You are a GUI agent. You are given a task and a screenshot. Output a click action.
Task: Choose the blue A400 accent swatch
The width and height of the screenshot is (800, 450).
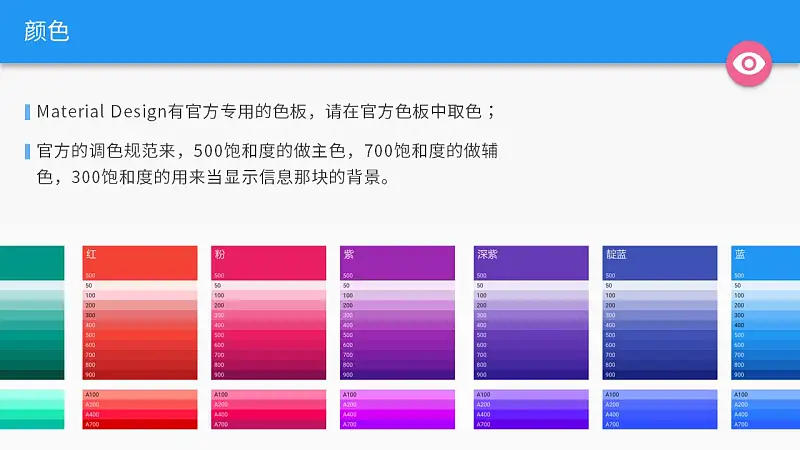point(765,414)
